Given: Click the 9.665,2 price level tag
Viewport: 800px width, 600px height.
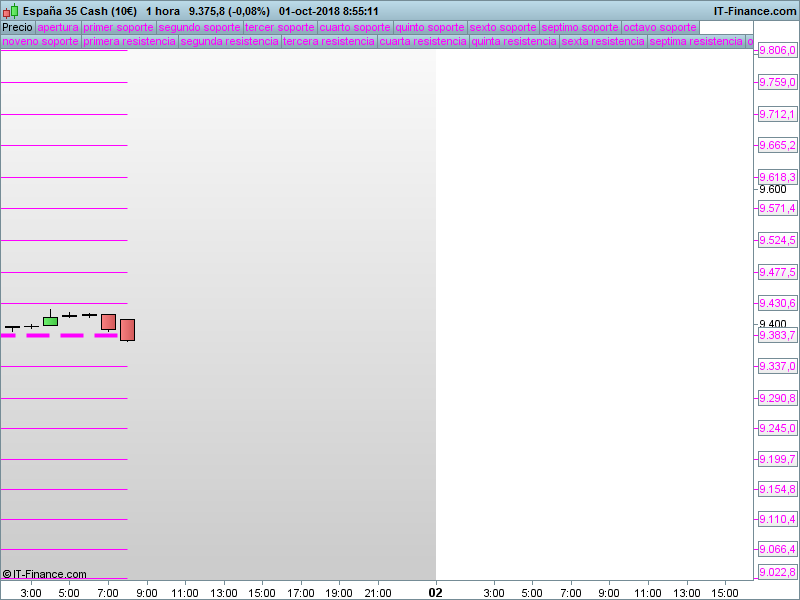Looking at the screenshot, I should click(777, 145).
